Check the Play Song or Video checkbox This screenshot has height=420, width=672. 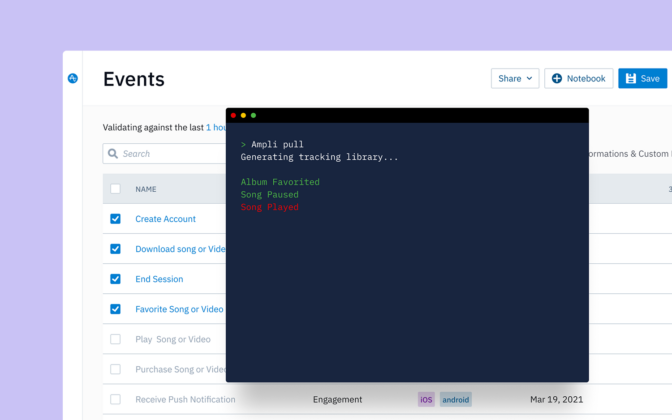click(115, 339)
